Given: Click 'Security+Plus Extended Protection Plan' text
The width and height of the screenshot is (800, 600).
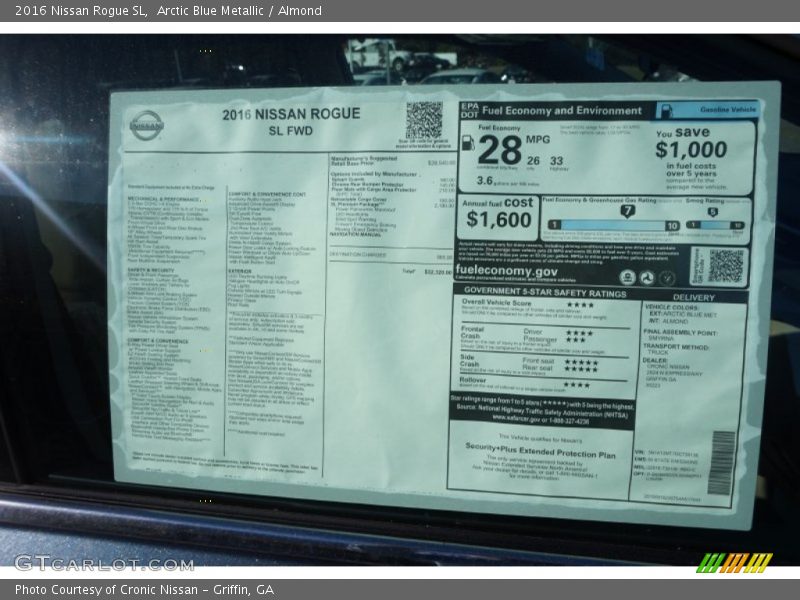Looking at the screenshot, I should (x=540, y=450).
